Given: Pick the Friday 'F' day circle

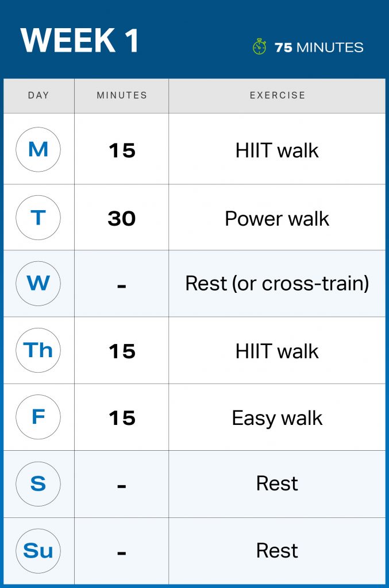Looking at the screenshot, I should click(x=38, y=417).
